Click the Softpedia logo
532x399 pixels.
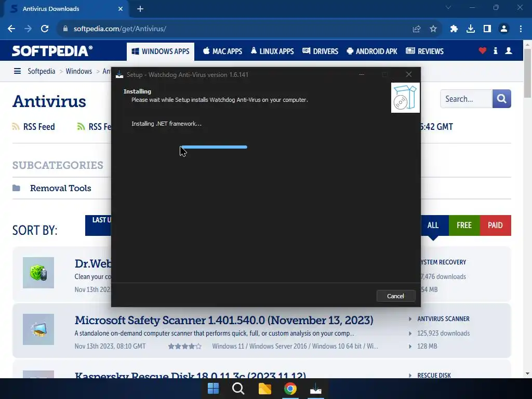[52, 51]
